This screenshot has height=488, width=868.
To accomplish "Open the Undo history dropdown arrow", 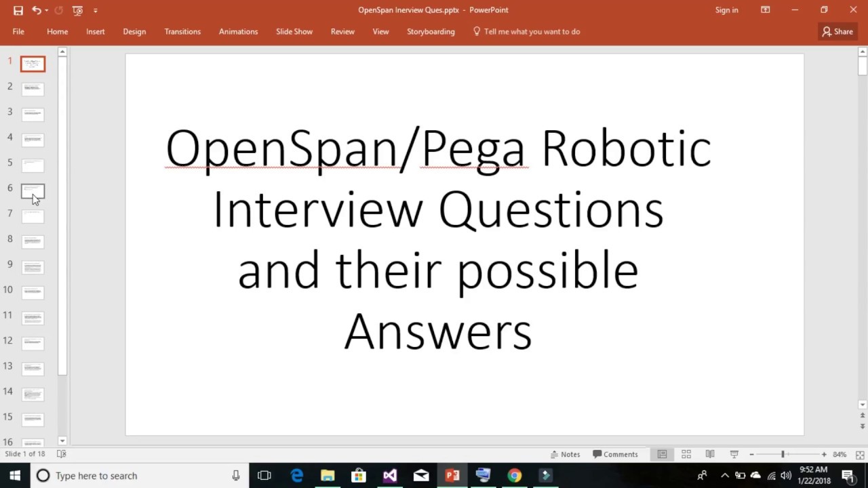I will pyautogui.click(x=46, y=10).
